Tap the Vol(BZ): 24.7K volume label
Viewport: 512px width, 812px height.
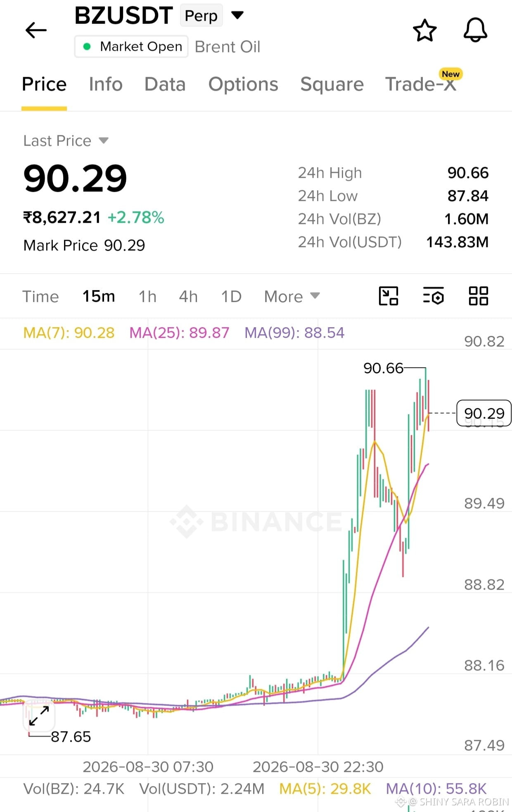tap(74, 789)
